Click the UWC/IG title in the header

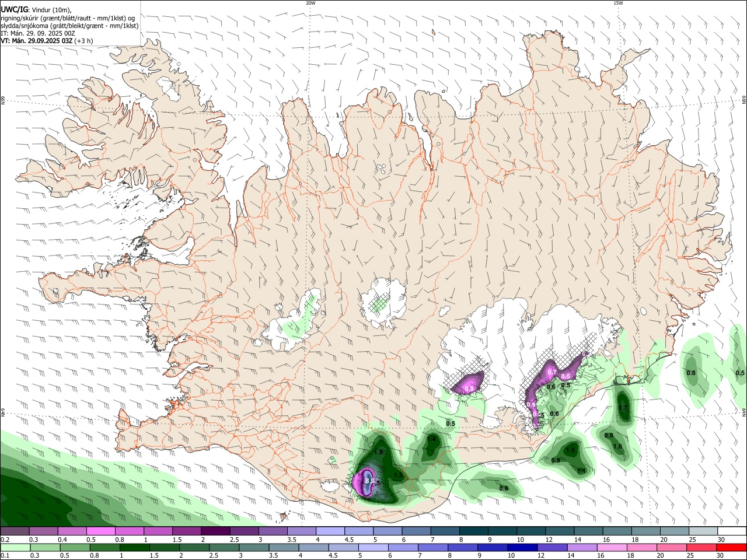point(14,9)
